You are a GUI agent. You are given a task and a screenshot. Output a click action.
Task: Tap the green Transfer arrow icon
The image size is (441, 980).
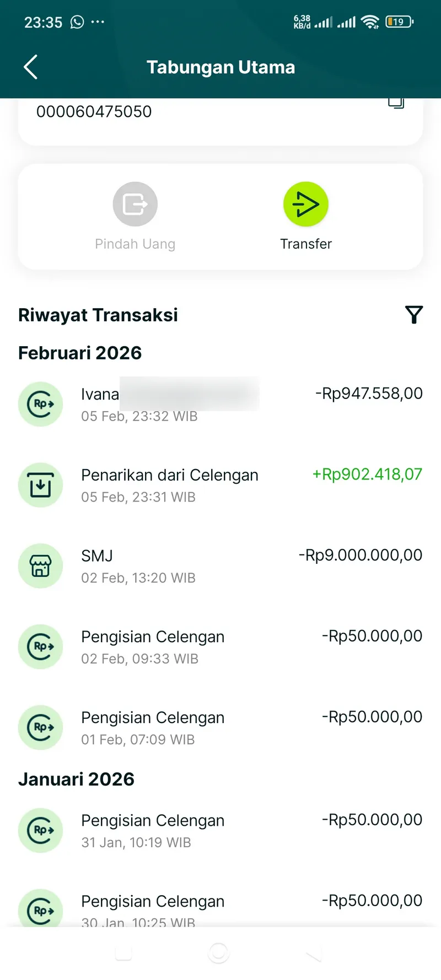point(306,204)
